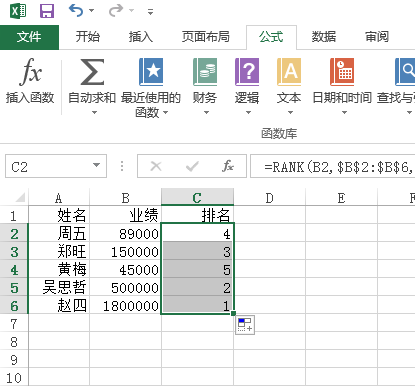415x386 pixels.
Task: Click the 插入函数 fx button
Action: [30, 81]
